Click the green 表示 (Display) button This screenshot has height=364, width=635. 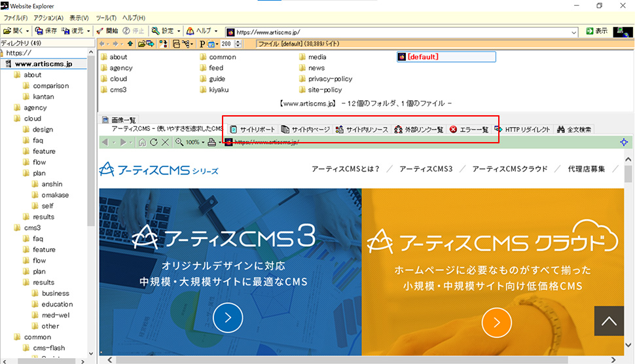(x=596, y=31)
